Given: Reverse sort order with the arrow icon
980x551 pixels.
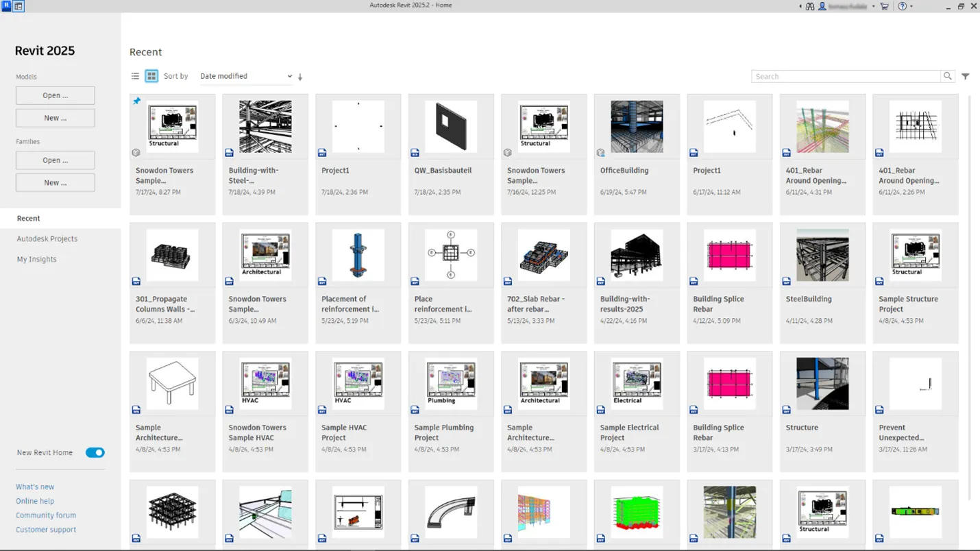Looking at the screenshot, I should point(300,77).
